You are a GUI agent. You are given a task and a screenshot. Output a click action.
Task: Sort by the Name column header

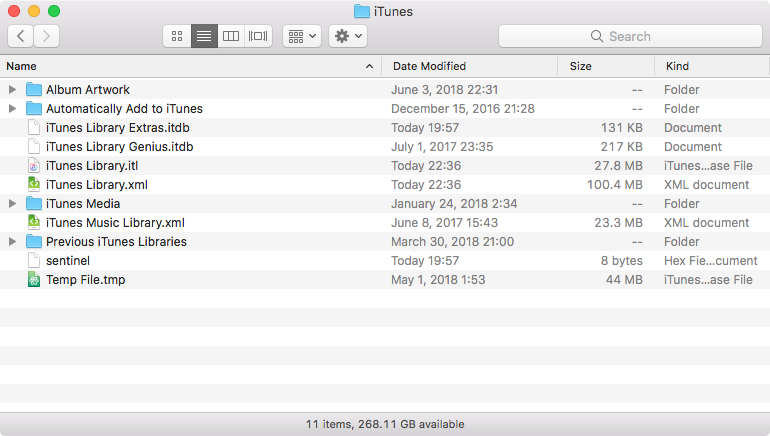[x=191, y=66]
